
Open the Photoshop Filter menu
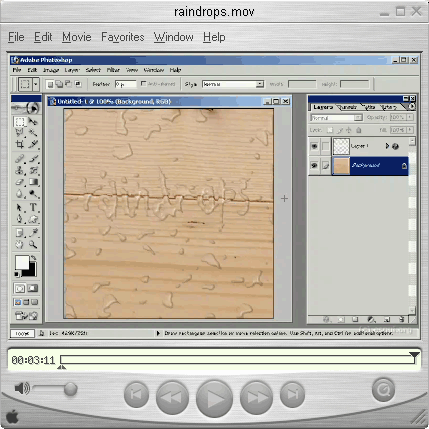(113, 70)
